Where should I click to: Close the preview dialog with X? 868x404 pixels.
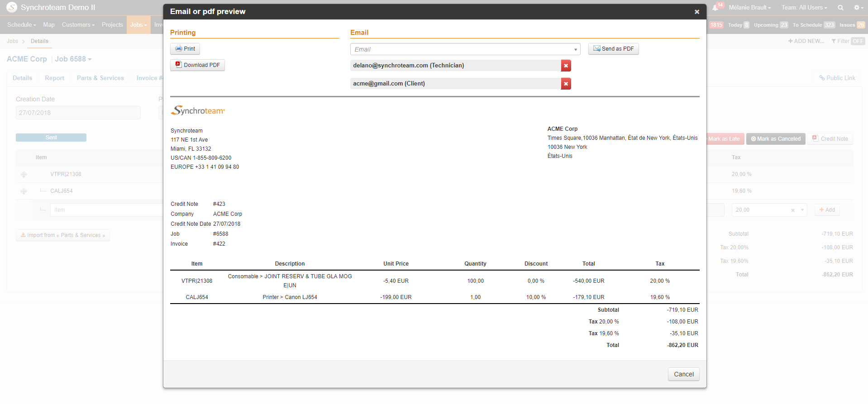pyautogui.click(x=696, y=12)
